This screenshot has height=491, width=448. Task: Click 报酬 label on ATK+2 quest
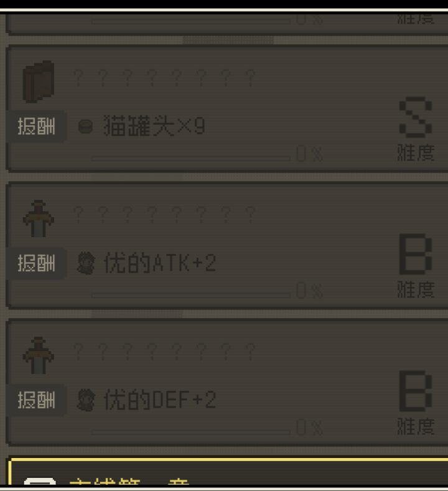36,263
